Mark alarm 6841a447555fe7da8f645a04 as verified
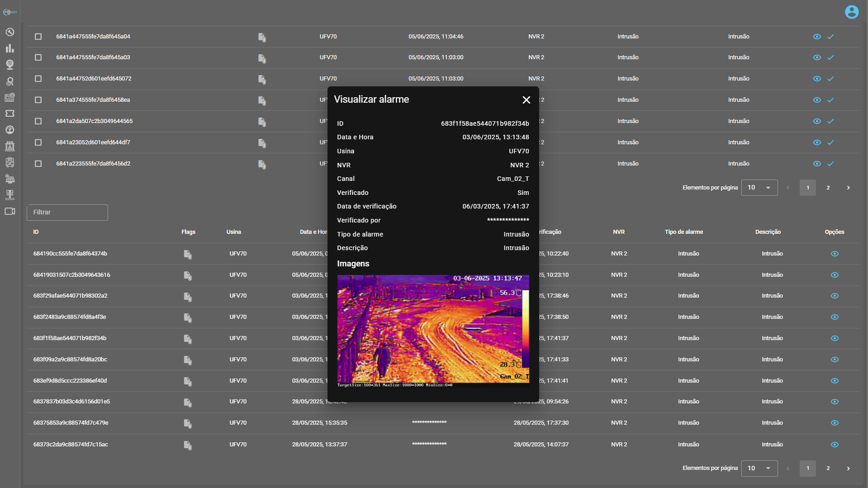This screenshot has height=488, width=868. point(830,37)
